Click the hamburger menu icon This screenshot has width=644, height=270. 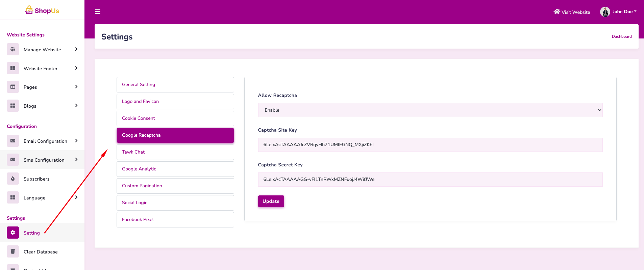(98, 12)
